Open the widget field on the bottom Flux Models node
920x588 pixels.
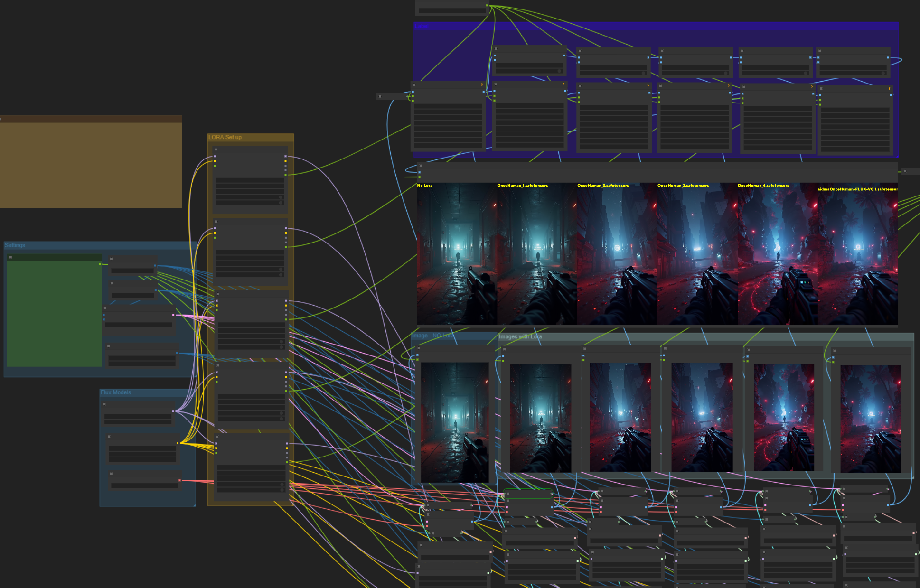tap(144, 485)
